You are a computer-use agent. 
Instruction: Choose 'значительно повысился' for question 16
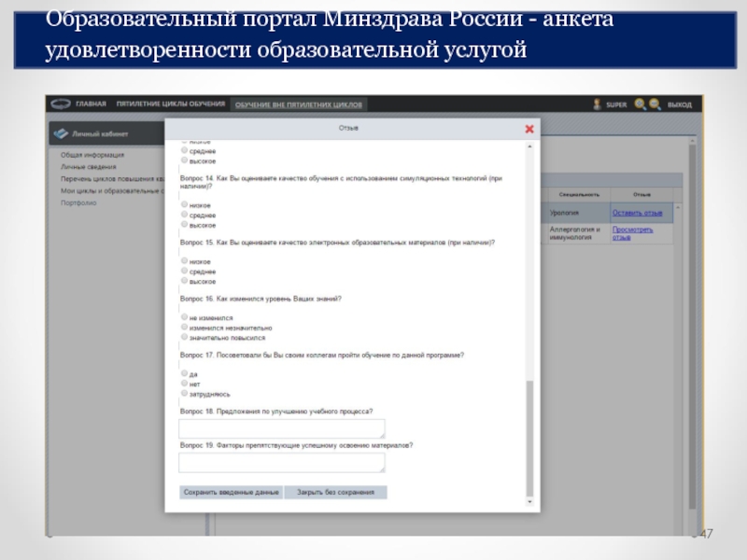[184, 338]
